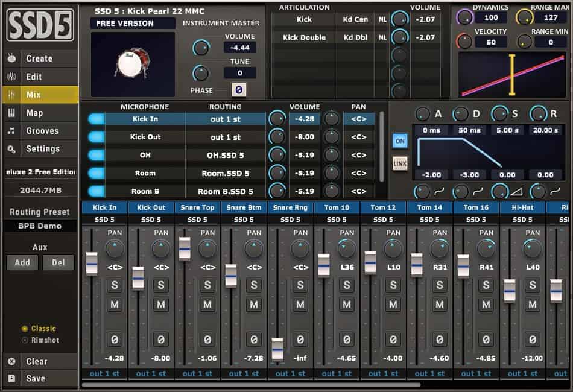Select the Tom 14 channel tab
573x392 pixels.
click(x=429, y=207)
